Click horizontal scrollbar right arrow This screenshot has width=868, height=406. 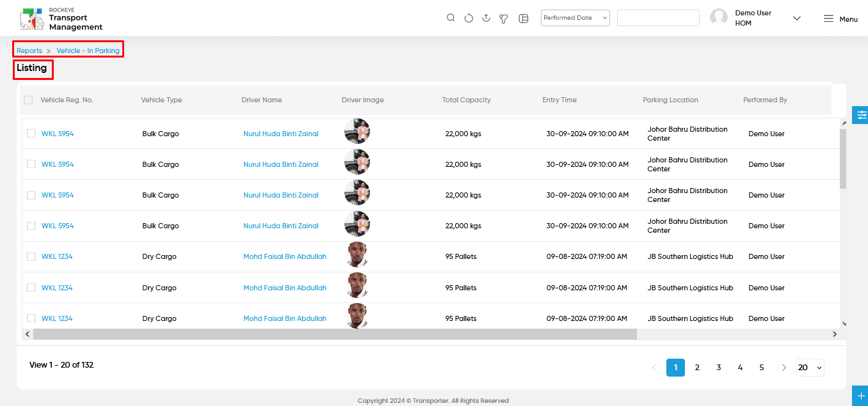(x=834, y=334)
